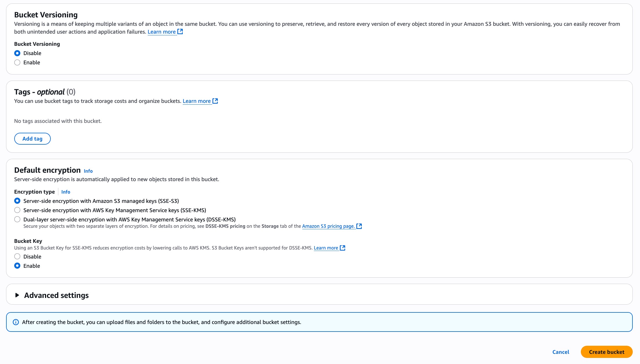Image resolution: width=640 pixels, height=364 pixels.
Task: Enable Bucket Versioning
Action: [17, 62]
